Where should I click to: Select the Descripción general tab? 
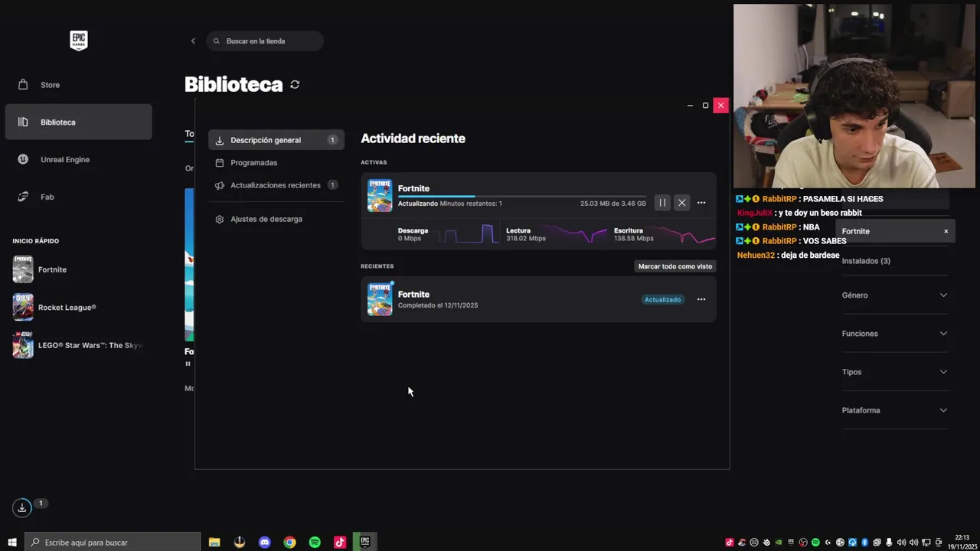[276, 140]
